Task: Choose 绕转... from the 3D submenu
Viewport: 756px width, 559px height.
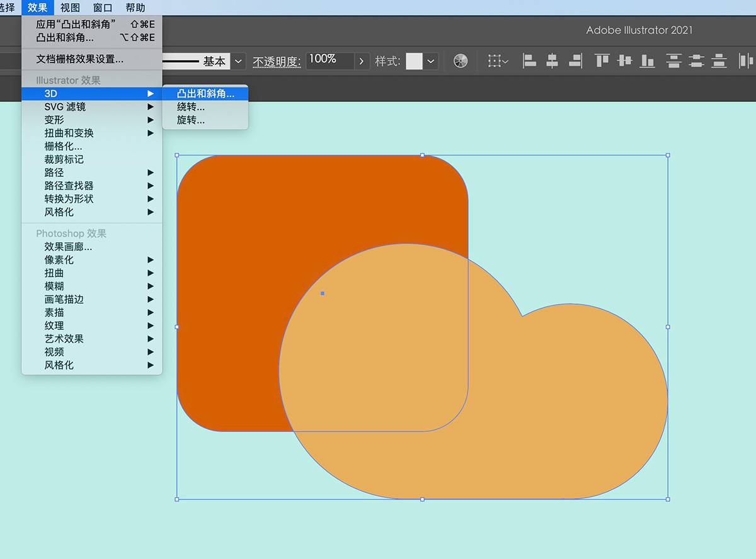Action: click(205, 107)
